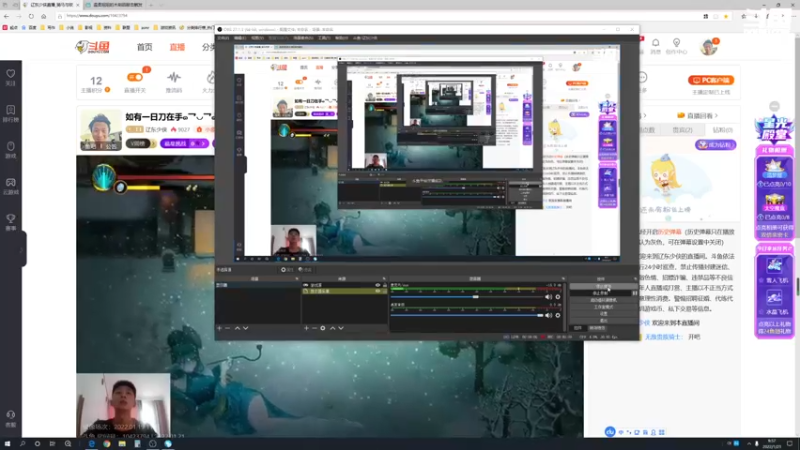Open the OBS mixer panel dock menu
Image resolution: width=800 pixels, height=450 pixels.
point(563,279)
